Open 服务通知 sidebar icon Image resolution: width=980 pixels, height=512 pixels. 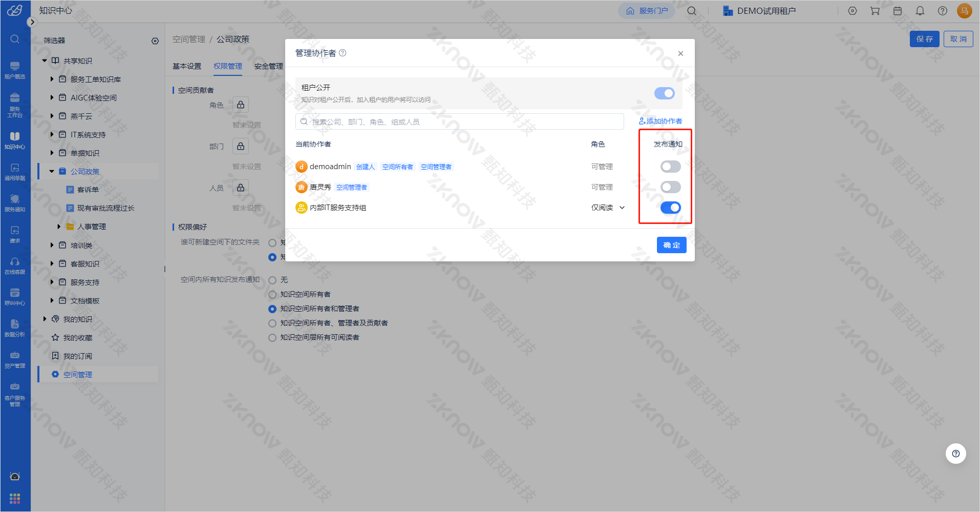[15, 203]
